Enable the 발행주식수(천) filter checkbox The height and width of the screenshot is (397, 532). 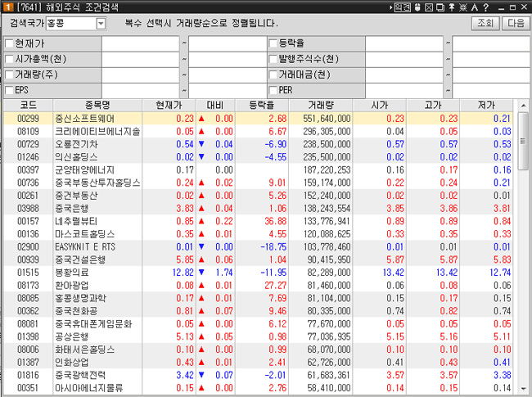tap(273, 59)
